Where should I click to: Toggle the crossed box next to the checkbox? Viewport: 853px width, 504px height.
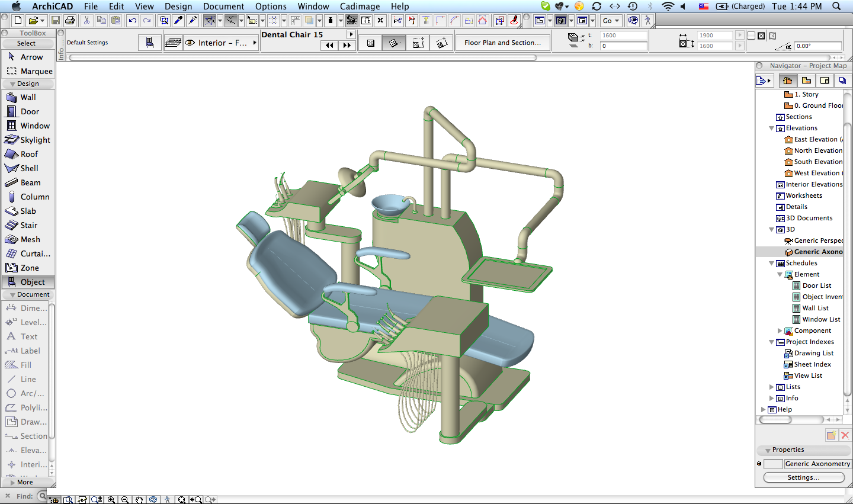tap(761, 36)
